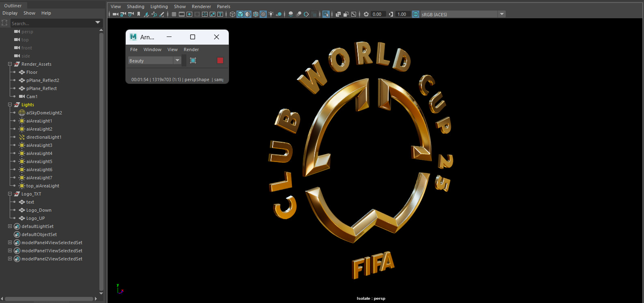
Task: Click the Grease Pencil icon
Action: click(x=162, y=14)
